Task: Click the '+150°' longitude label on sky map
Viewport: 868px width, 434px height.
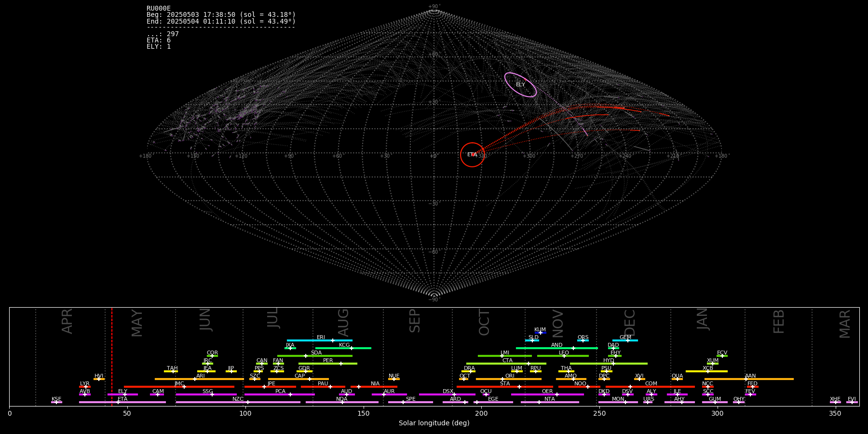Action: pos(193,156)
